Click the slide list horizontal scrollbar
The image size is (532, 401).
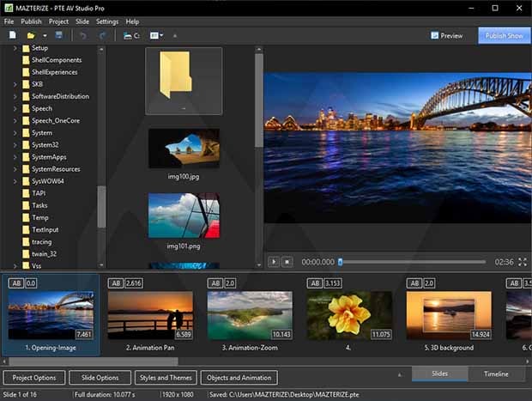94,362
